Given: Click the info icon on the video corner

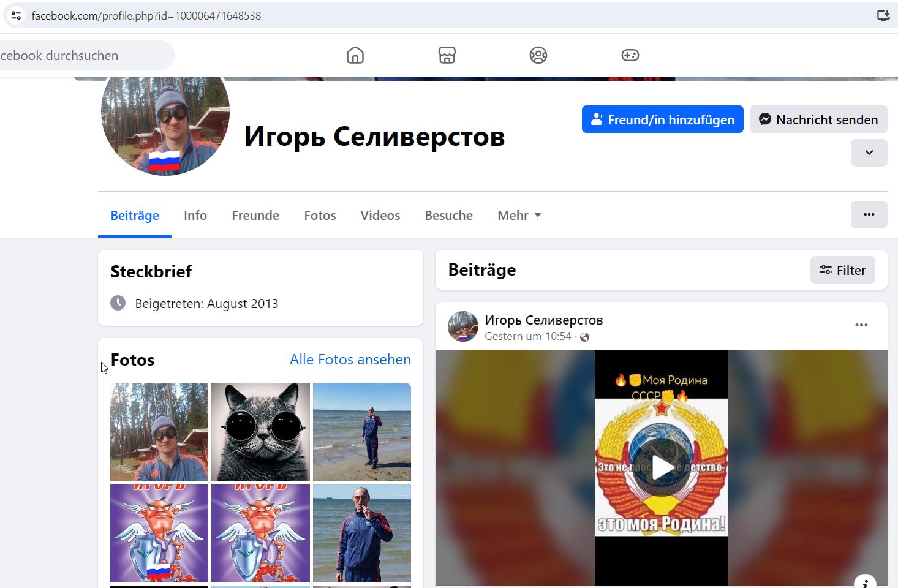Looking at the screenshot, I should pos(865,583).
